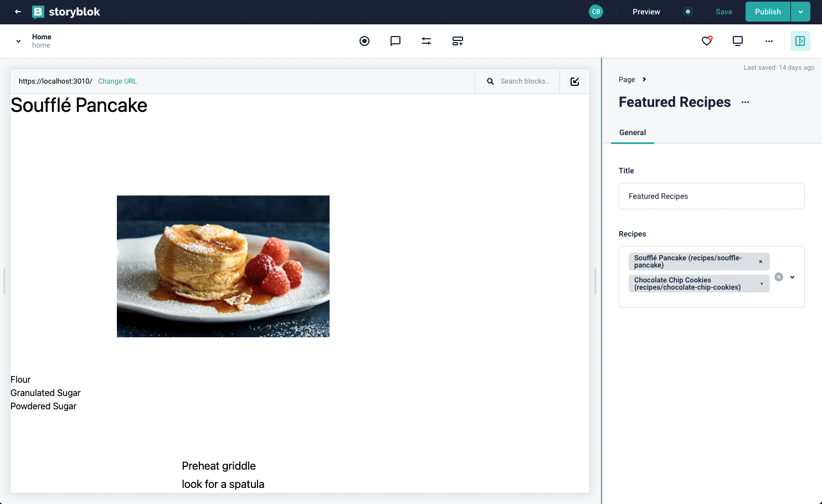Open the CB user avatar
This screenshot has height=504, width=822.
[596, 12]
